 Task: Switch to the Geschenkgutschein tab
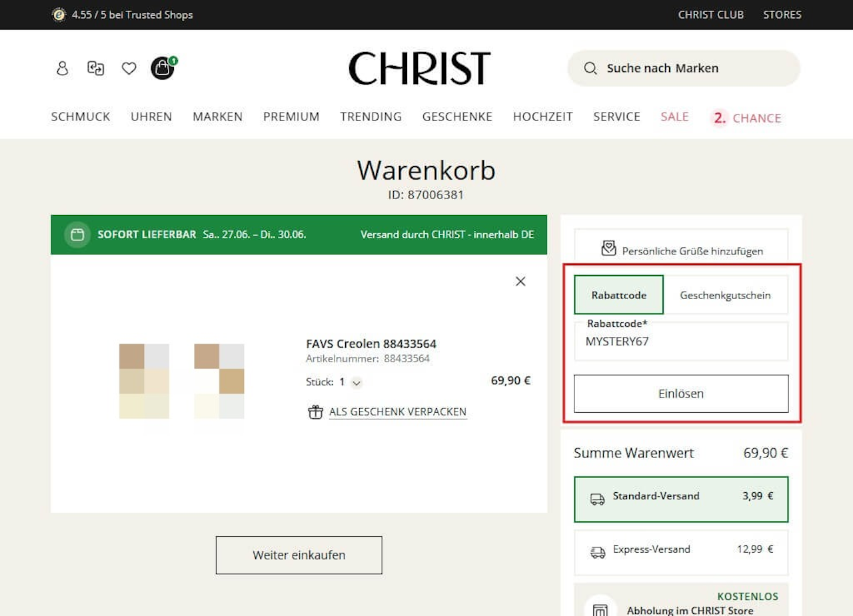point(725,295)
